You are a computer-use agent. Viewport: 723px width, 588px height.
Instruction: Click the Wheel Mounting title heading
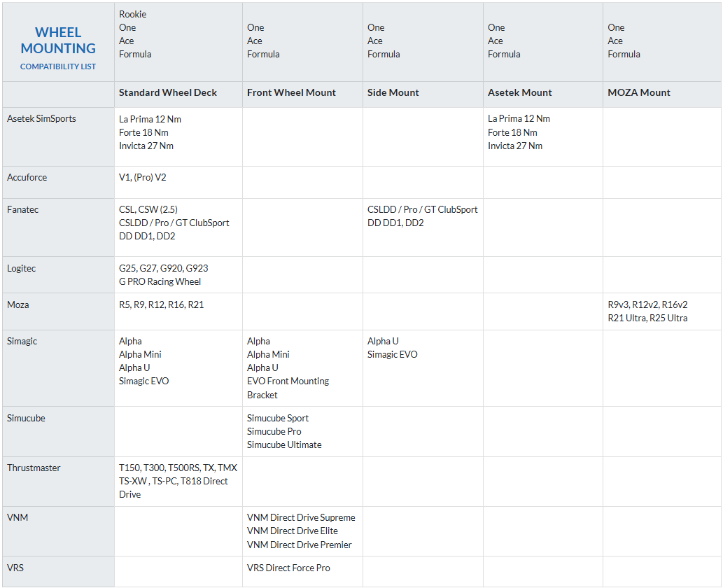coord(58,41)
